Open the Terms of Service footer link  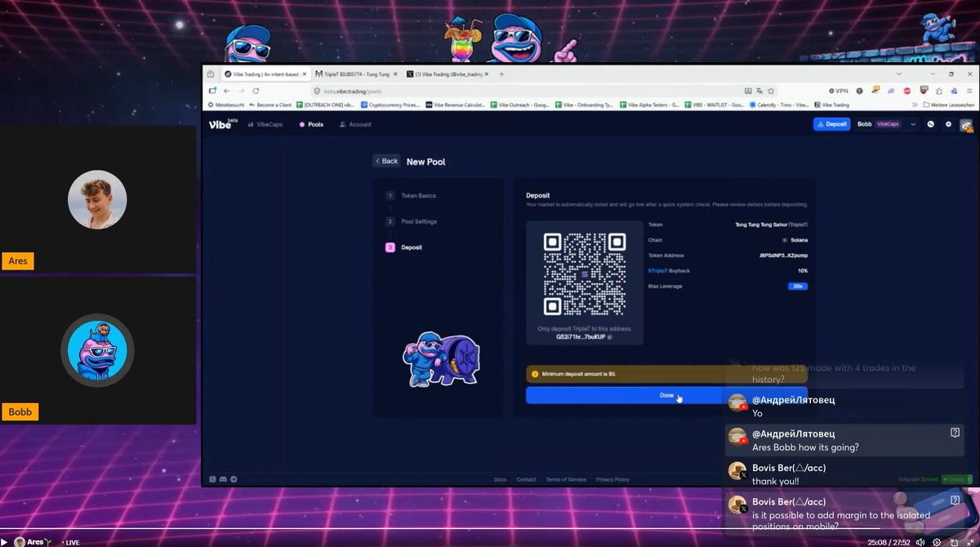[x=566, y=479]
